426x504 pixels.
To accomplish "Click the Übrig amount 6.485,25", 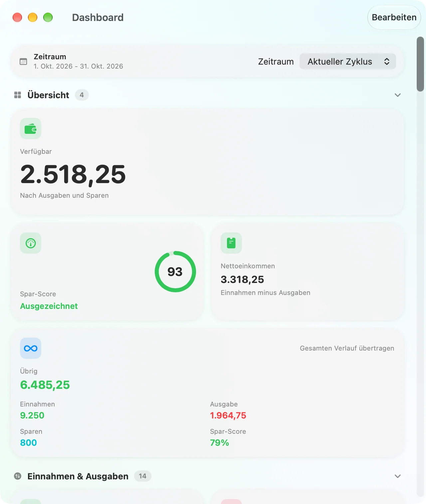I will tap(45, 385).
